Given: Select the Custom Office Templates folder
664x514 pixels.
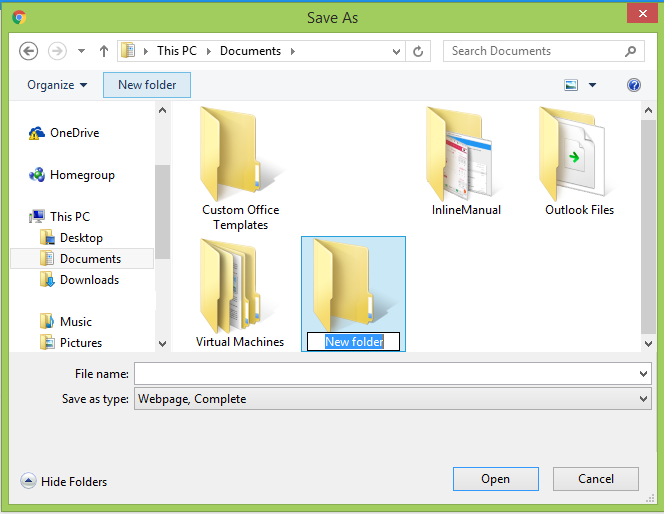Looking at the screenshot, I should coord(240,169).
